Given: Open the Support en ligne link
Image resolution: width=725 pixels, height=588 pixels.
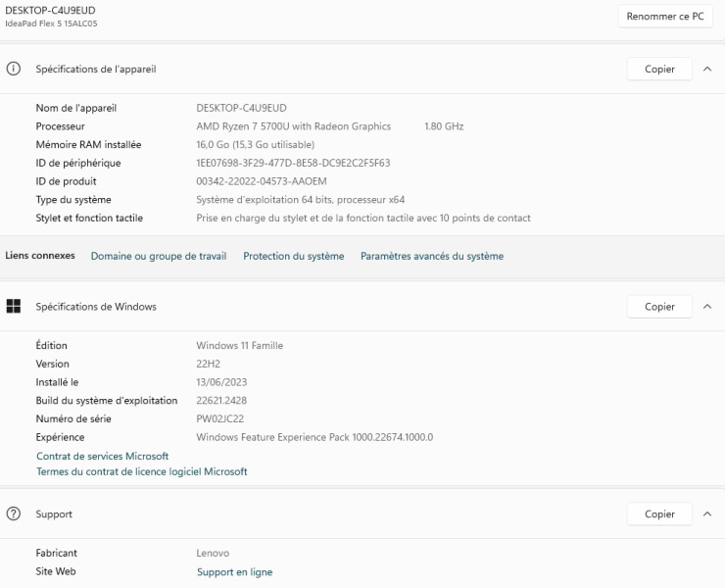Looking at the screenshot, I should [234, 571].
